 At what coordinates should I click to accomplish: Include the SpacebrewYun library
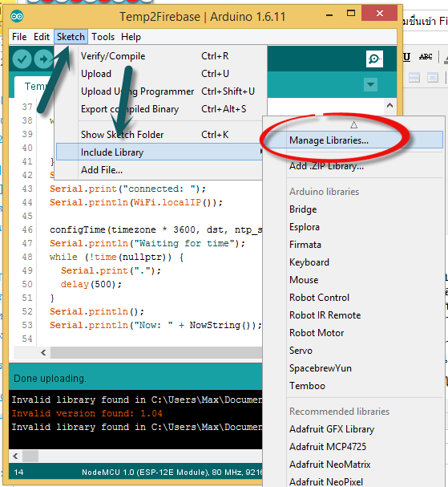[x=354, y=369]
